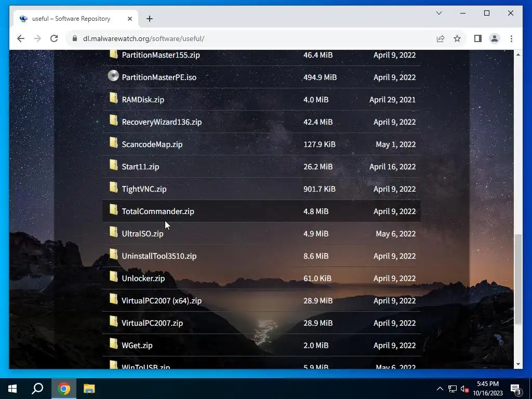Download UltraISO.zip
This screenshot has width=532, height=399.
click(x=142, y=234)
